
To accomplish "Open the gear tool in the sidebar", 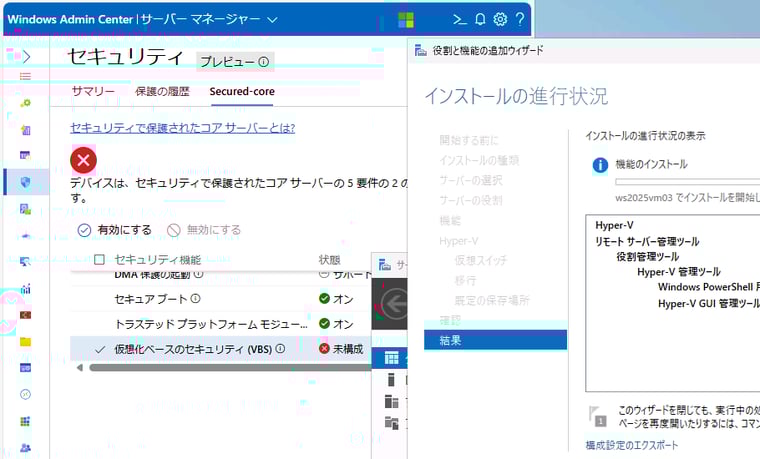I will coord(25,103).
